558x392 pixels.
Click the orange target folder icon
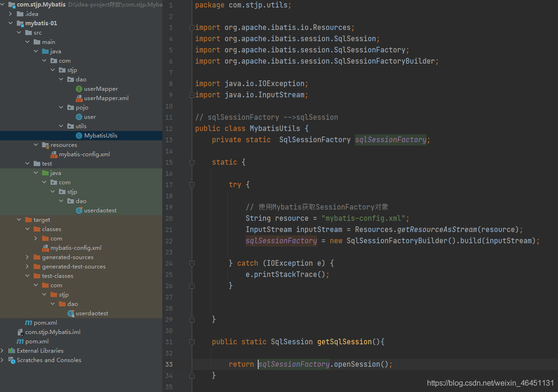pos(29,220)
